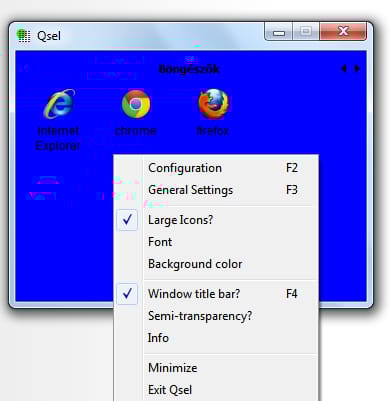This screenshot has height=401, width=392.
Task: Open General Settings menu entry
Action: (216, 190)
